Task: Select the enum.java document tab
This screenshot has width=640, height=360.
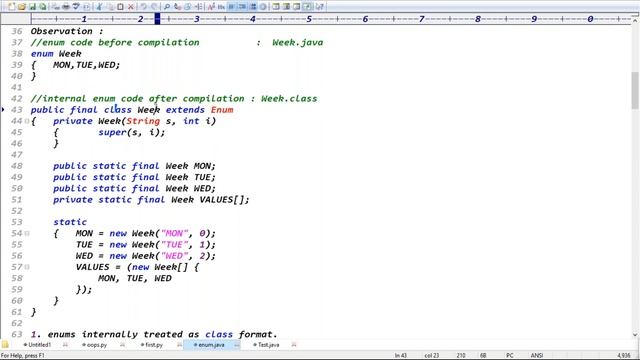Action: pyautogui.click(x=211, y=345)
